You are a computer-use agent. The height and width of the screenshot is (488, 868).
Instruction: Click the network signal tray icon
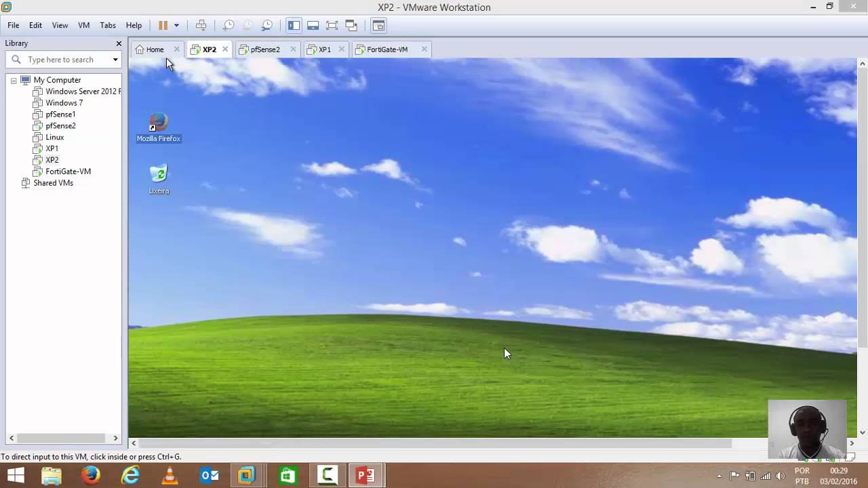coord(765,476)
